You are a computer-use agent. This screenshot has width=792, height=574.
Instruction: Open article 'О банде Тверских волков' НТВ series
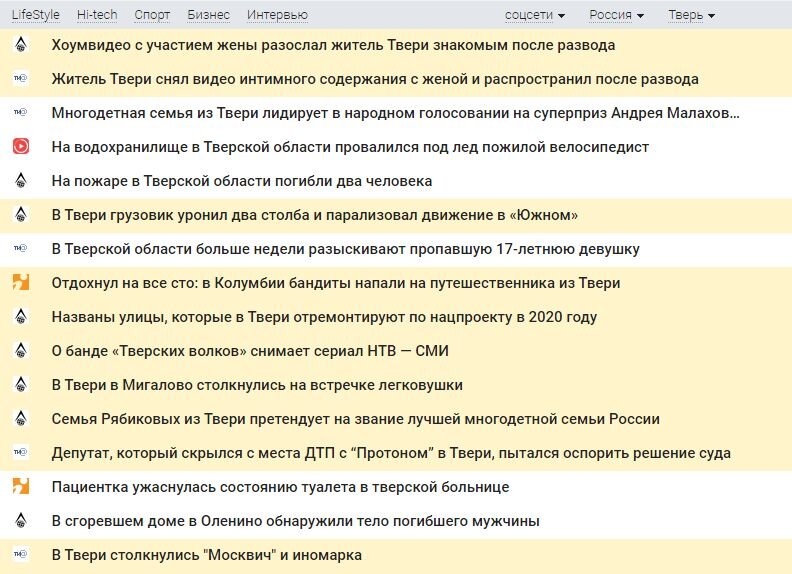click(250, 351)
